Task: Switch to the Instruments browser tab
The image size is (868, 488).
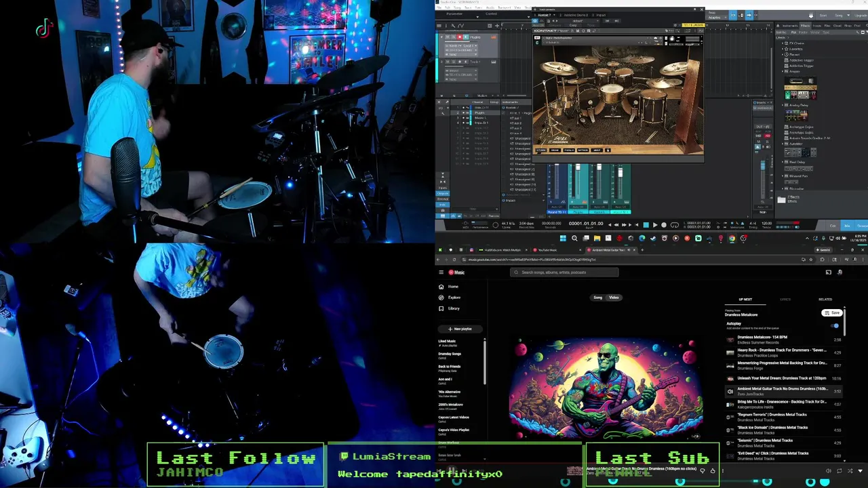Action: 790,26
